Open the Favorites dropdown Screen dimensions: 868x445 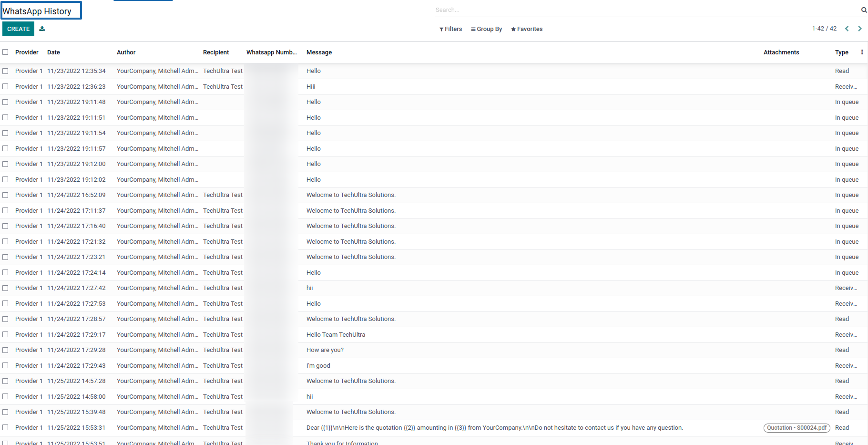tap(527, 29)
